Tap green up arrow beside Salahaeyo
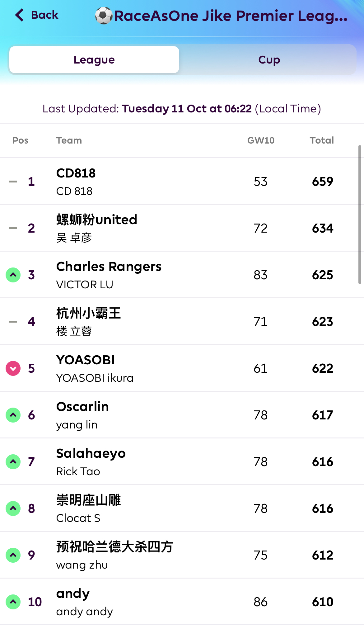This screenshot has height=629, width=364. point(13,462)
